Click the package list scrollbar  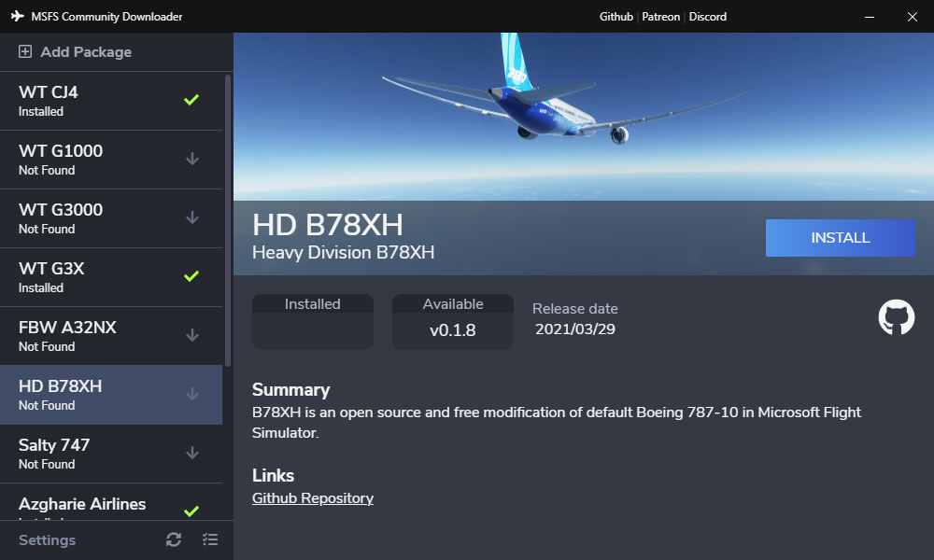click(x=228, y=220)
